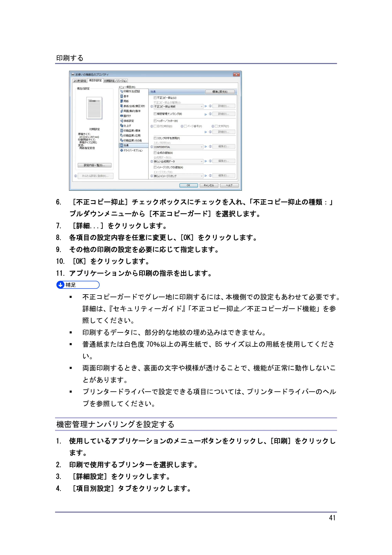The image size is (392, 555).
Task: Click the 補足 down-arrow note icon
Action: click(x=60, y=285)
